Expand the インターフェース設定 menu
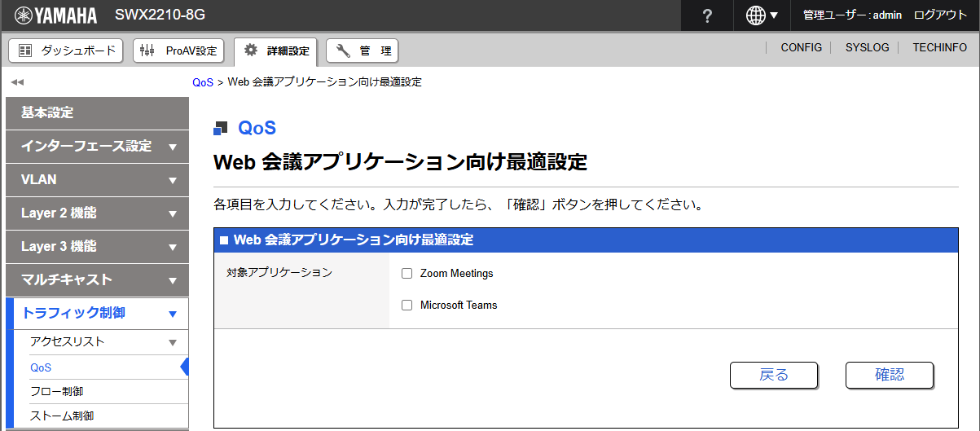Image resolution: width=980 pixels, height=431 pixels. tap(97, 147)
